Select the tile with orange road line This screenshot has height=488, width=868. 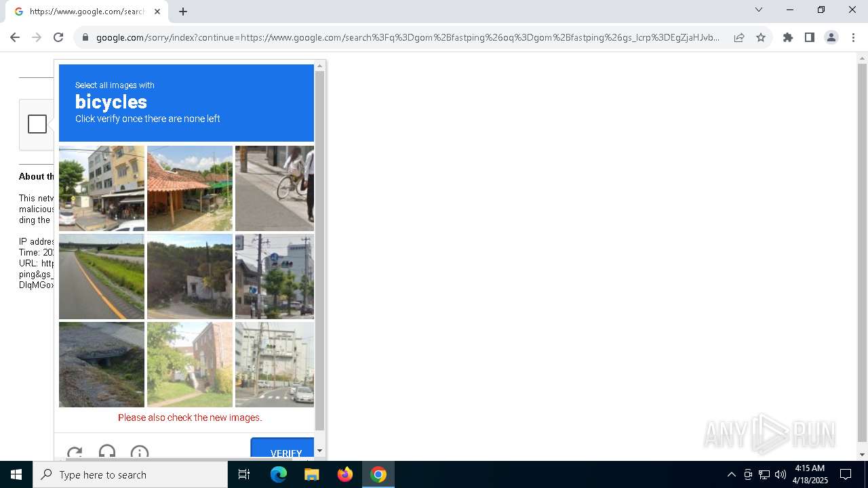(102, 277)
